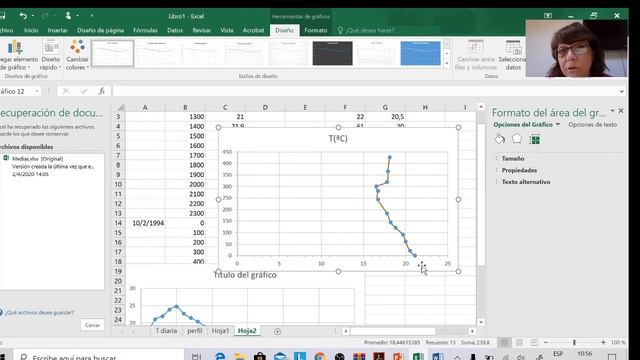This screenshot has width=640, height=360.
Task: Click the T(ªC) chart title
Action: (338, 138)
